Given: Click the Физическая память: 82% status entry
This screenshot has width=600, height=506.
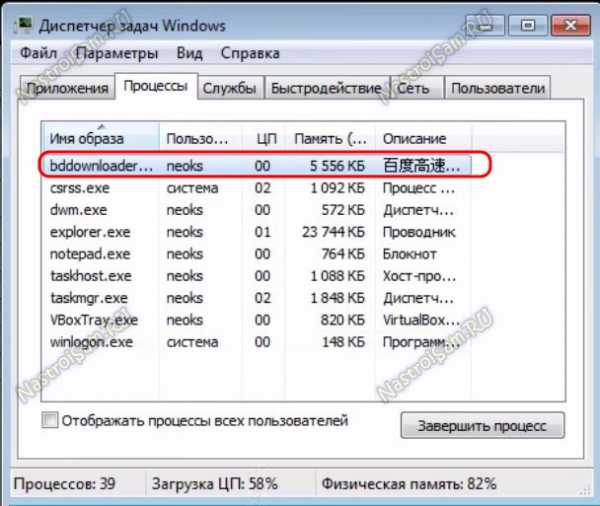Looking at the screenshot, I should [409, 484].
